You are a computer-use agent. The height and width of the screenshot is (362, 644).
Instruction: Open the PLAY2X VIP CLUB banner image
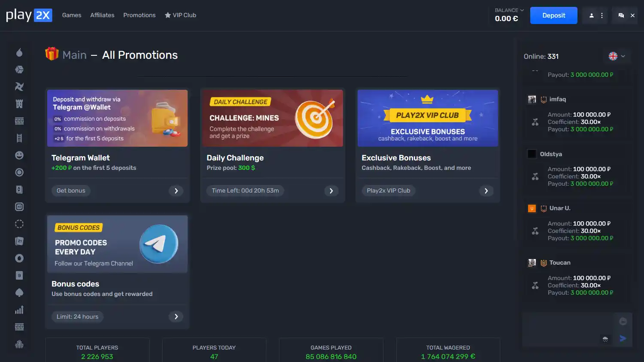428,118
